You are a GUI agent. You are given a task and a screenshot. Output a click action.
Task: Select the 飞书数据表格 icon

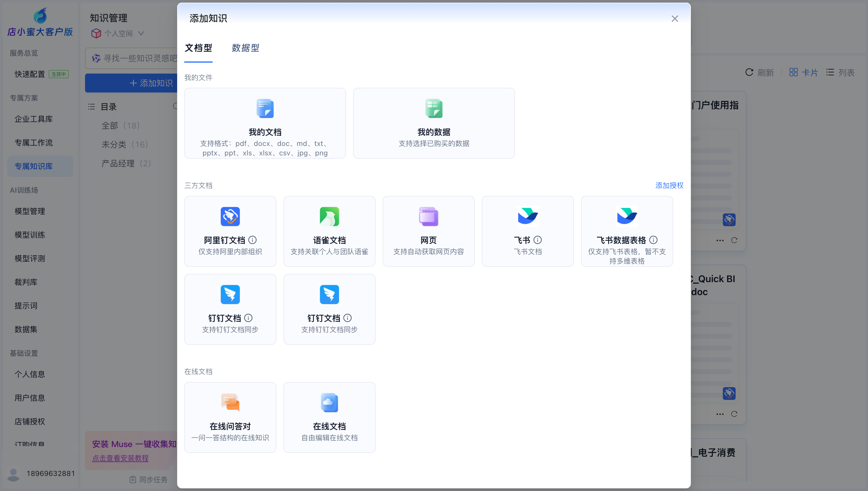coord(627,217)
